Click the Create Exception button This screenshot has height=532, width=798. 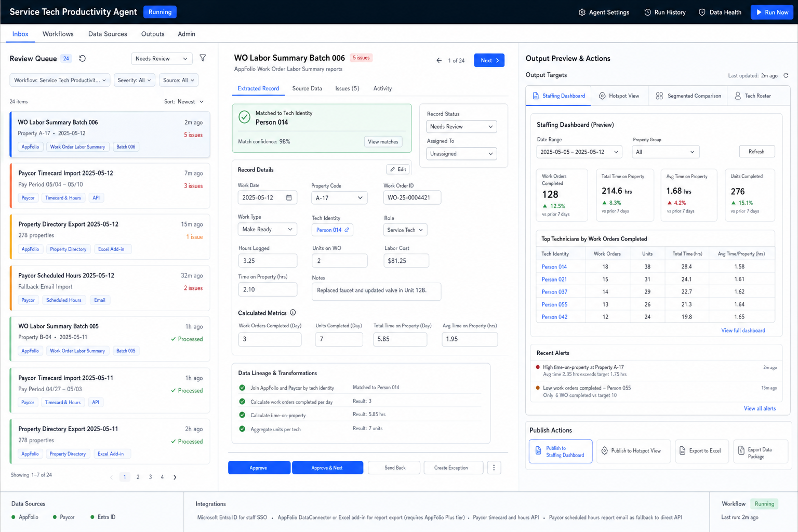coord(453,468)
